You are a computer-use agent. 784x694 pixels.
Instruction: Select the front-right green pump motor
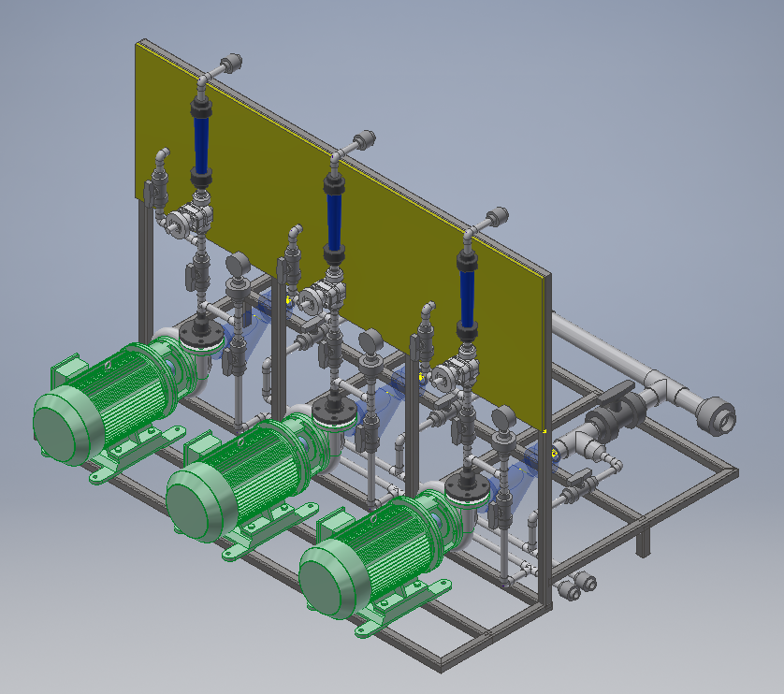(x=374, y=552)
